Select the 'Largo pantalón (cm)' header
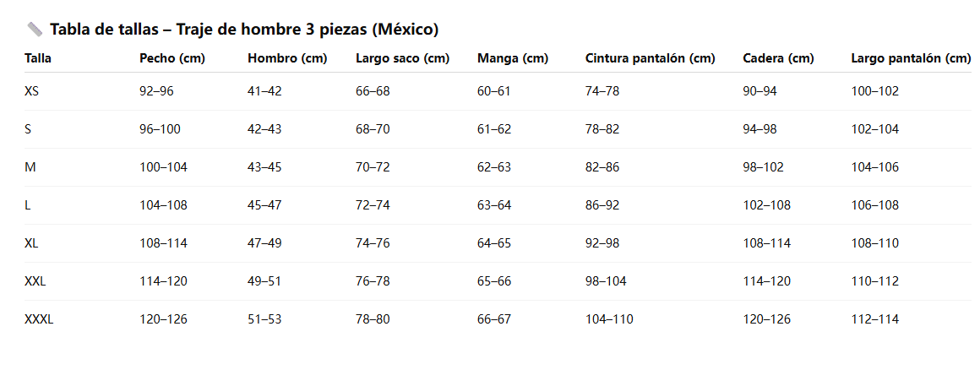Screen dimensions: 980x370 (x=911, y=58)
